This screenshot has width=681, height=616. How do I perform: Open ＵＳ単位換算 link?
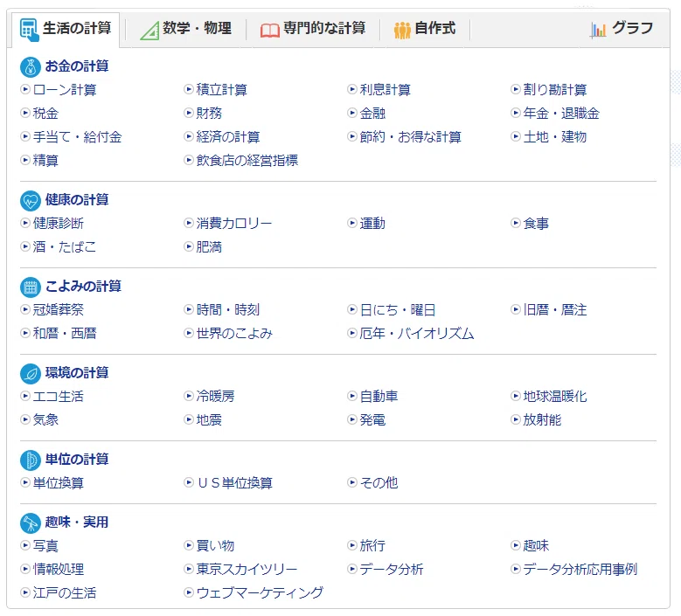(234, 482)
